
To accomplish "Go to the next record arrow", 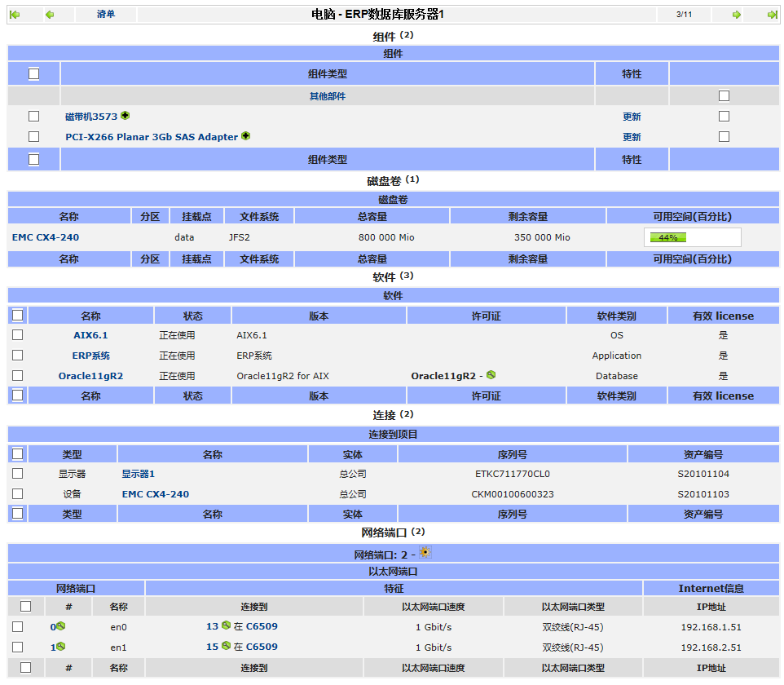I will (x=737, y=15).
